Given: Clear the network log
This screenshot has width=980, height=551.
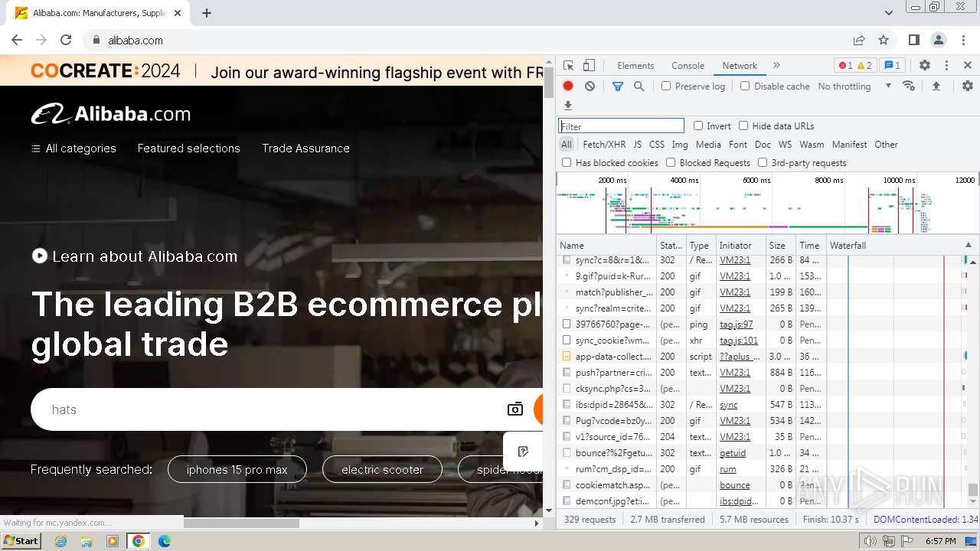Looking at the screenshot, I should tap(590, 86).
